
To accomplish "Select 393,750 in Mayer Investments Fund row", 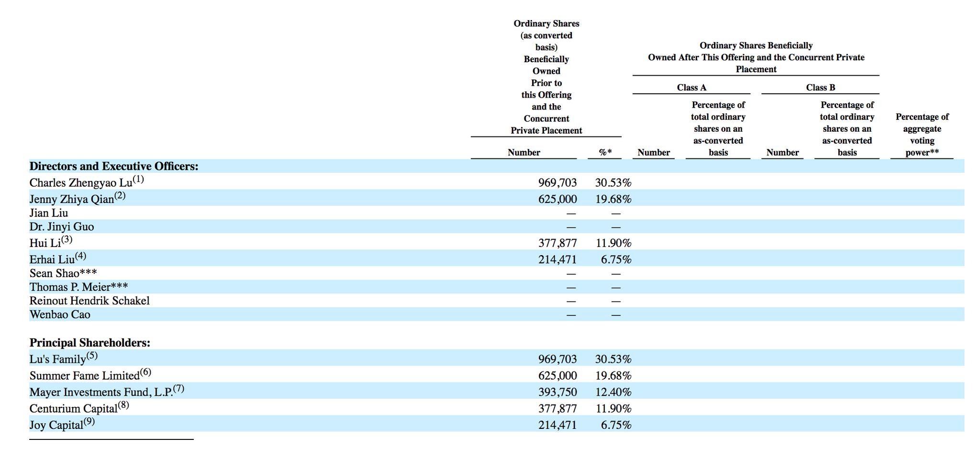I will [557, 392].
